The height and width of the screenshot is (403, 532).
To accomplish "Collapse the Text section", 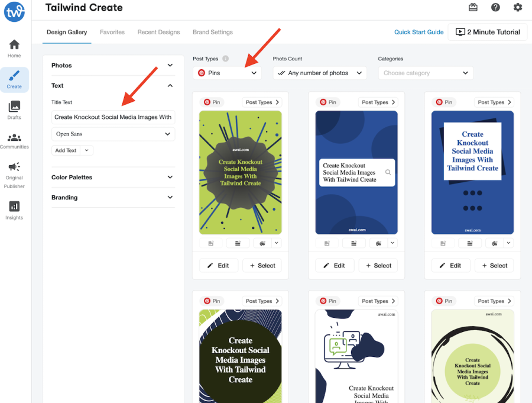I will click(113, 86).
